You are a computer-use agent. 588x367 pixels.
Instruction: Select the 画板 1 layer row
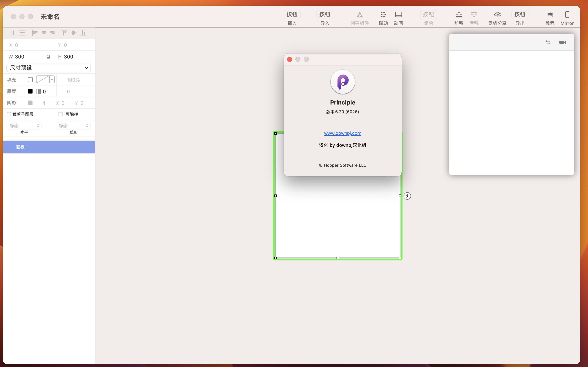(x=49, y=147)
